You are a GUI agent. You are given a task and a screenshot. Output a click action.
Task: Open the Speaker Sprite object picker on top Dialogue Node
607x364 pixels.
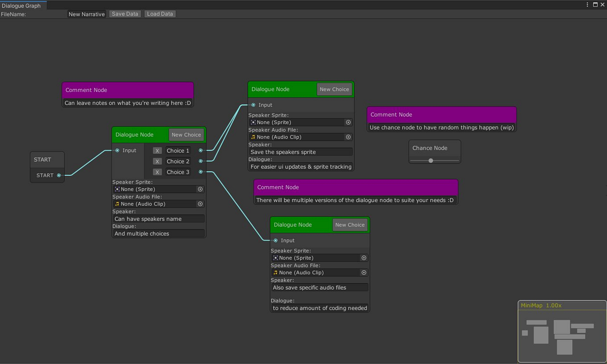348,122
